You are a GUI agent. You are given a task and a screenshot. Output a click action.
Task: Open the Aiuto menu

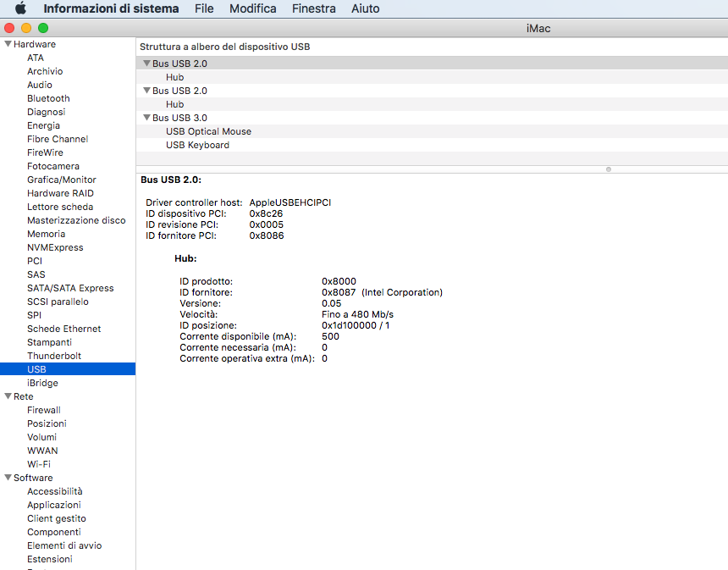(x=365, y=8)
